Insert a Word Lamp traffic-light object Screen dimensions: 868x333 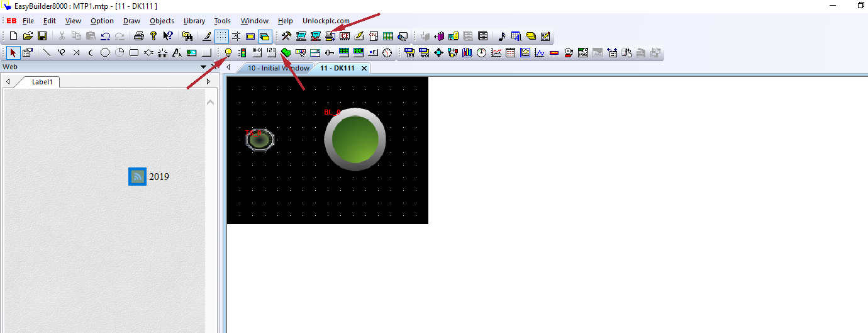(243, 52)
